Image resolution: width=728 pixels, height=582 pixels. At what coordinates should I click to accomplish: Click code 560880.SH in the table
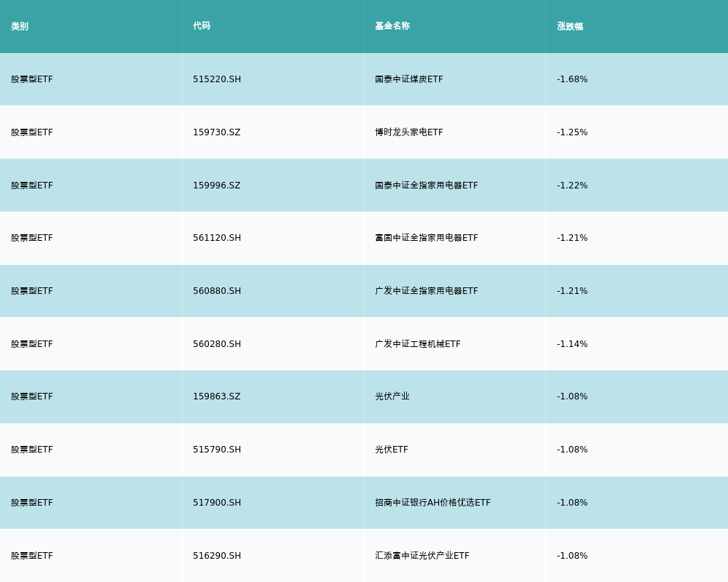click(x=215, y=291)
